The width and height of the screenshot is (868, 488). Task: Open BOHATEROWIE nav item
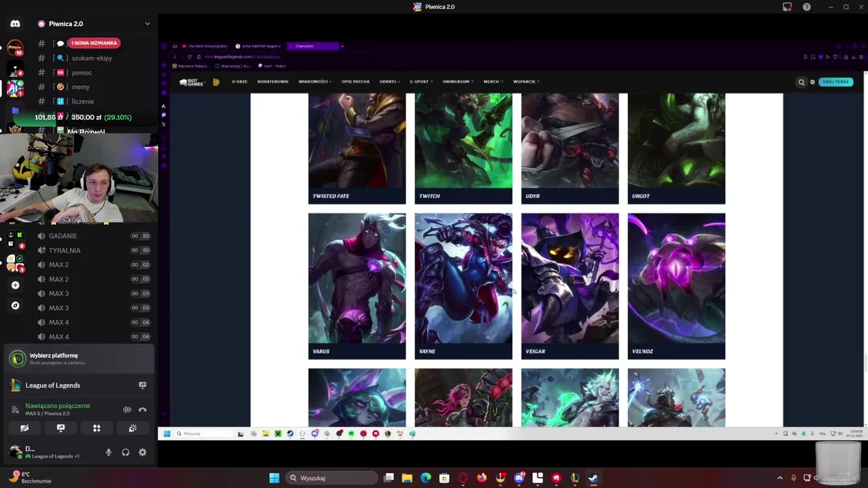(x=273, y=81)
